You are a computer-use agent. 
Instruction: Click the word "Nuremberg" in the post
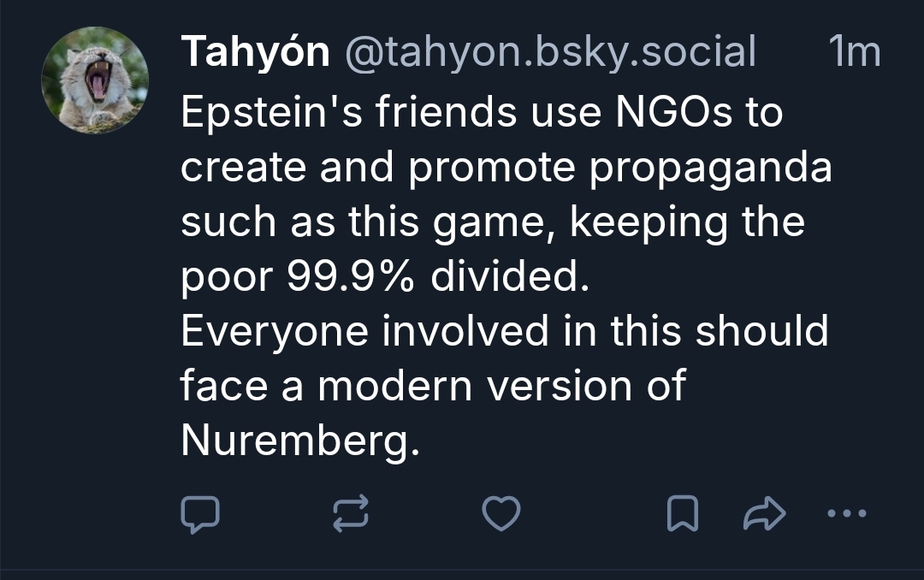click(x=300, y=441)
